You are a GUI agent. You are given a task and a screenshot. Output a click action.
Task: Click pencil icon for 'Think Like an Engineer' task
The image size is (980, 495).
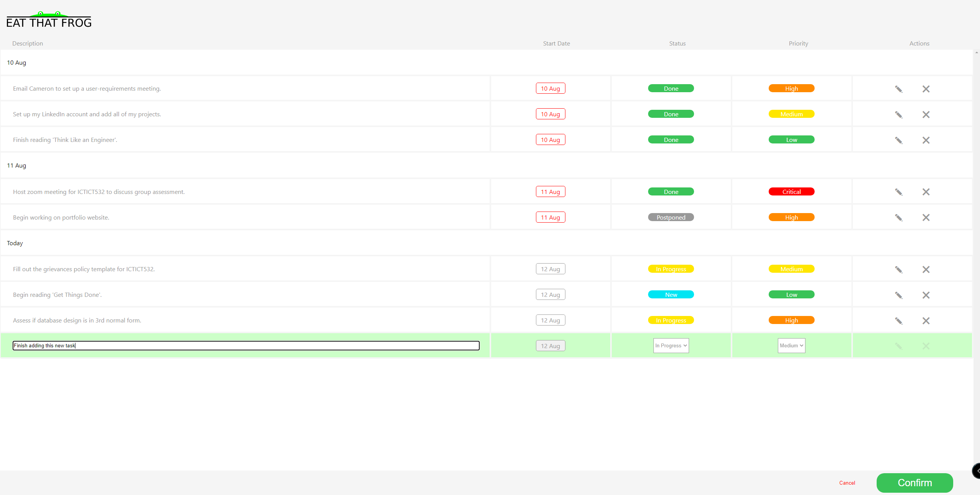click(x=898, y=140)
